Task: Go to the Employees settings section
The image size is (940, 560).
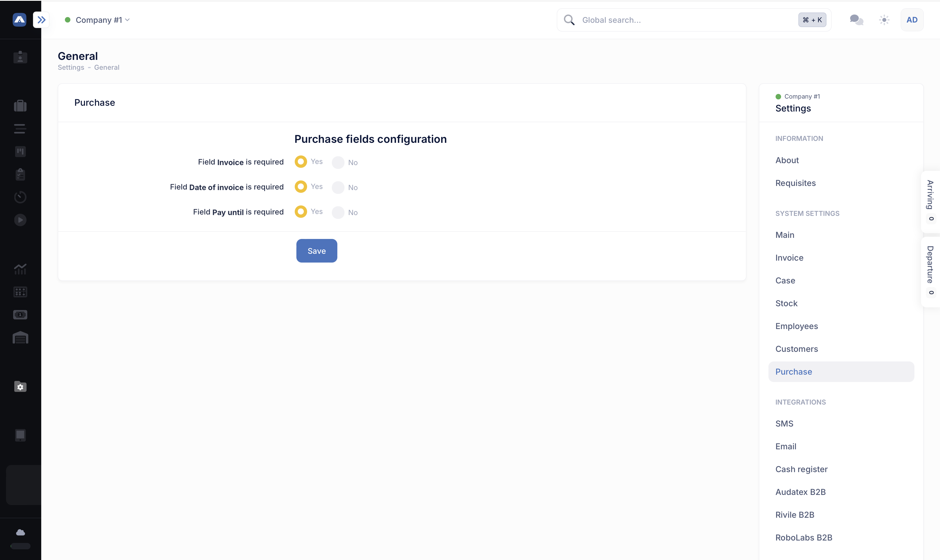Action: pos(796,326)
